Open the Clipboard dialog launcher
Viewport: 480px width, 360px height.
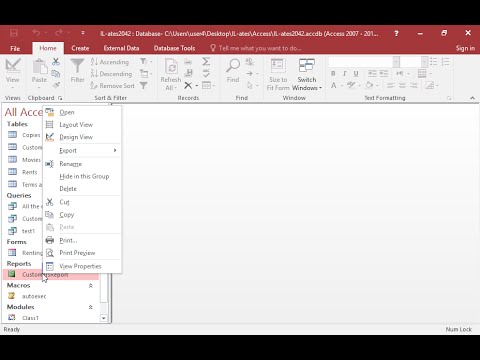60,98
